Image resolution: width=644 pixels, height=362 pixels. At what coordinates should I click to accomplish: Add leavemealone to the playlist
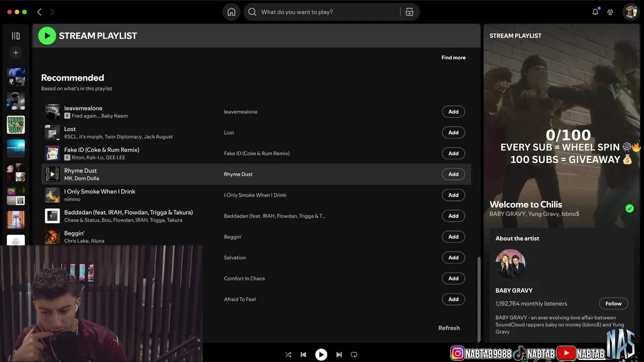click(x=453, y=112)
